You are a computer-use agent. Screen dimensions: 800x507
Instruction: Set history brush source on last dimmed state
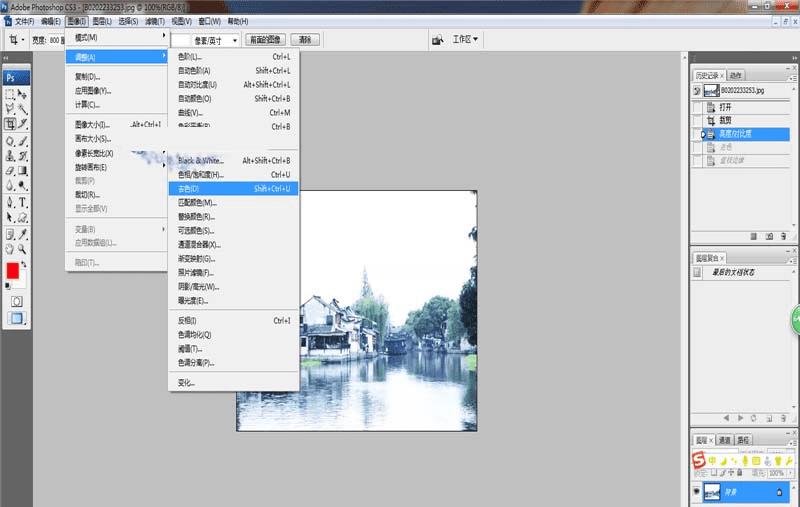696,161
